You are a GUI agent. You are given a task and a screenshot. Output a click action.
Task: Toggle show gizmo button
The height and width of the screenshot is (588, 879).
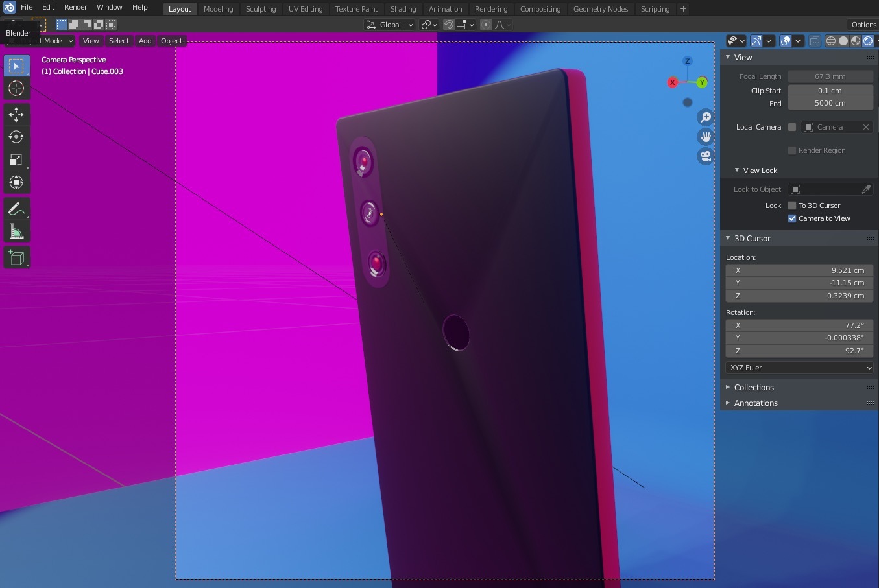pyautogui.click(x=756, y=41)
